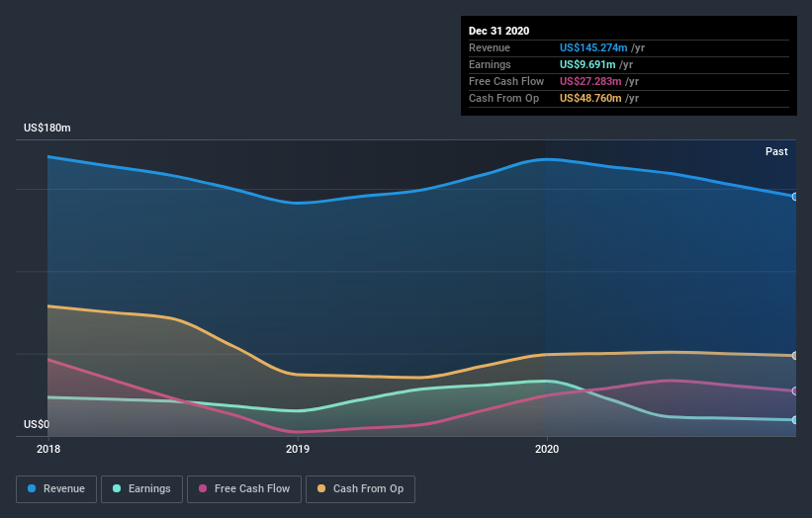
Task: Click the US$145.274m revenue value
Action: click(593, 47)
